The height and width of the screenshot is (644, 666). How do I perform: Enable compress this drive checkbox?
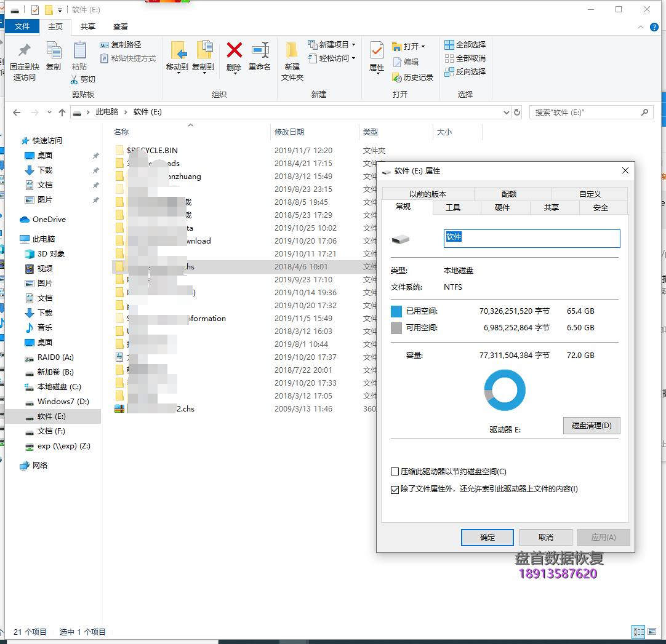pos(395,472)
